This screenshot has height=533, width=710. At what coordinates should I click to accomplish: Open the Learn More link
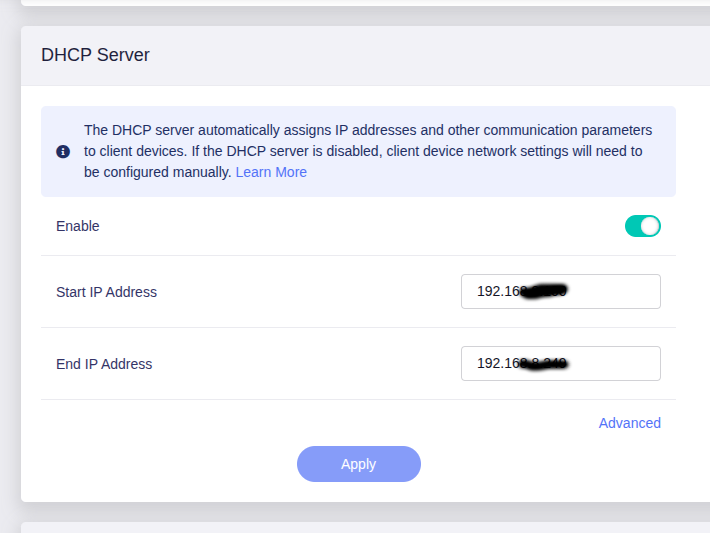271,172
